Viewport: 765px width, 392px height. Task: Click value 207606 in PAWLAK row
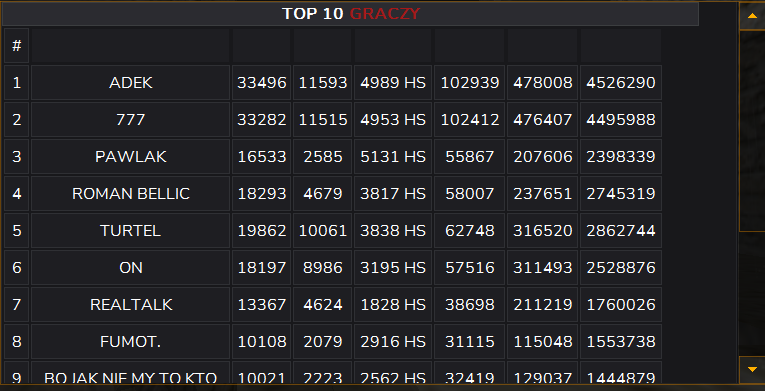[543, 157]
